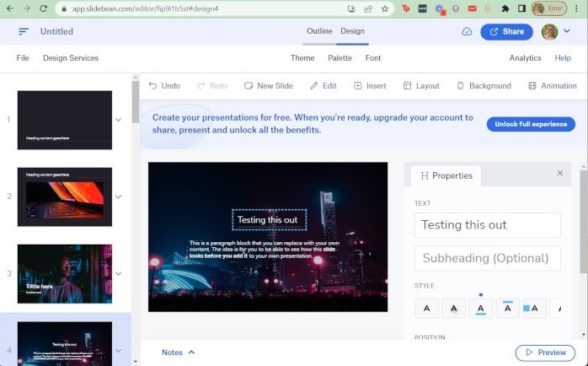
Task: Choose the shadowed A text style
Action: point(453,308)
